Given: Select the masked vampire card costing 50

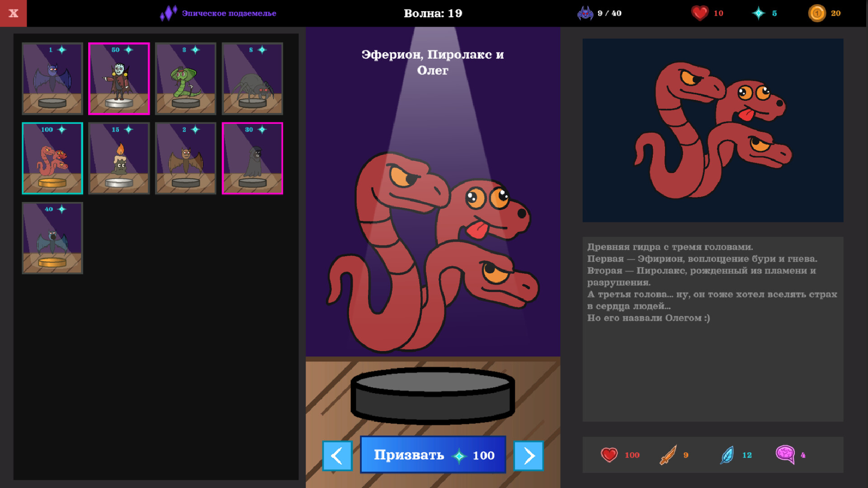Looking at the screenshot, I should [x=119, y=79].
